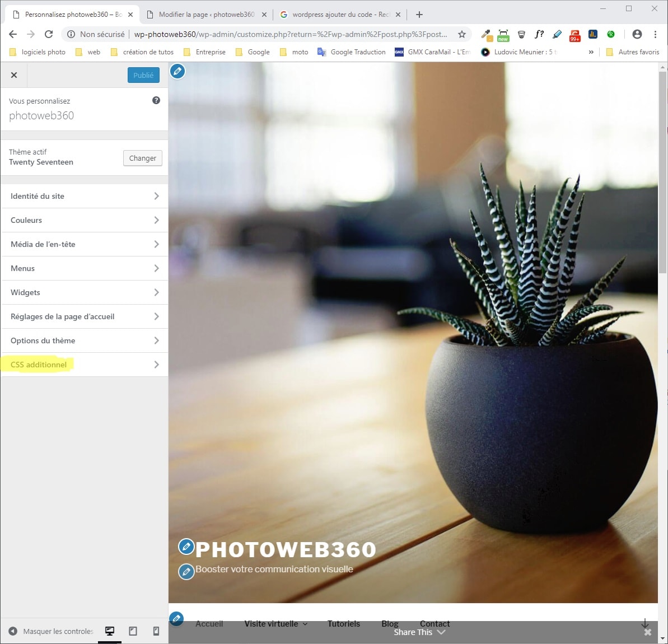The width and height of the screenshot is (668, 644).
Task: Open the CSS additionnel section
Action: (85, 365)
